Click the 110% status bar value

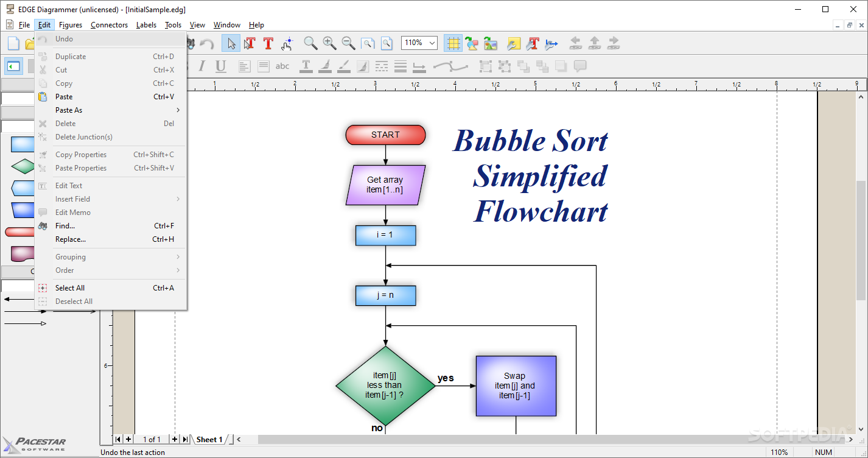pyautogui.click(x=779, y=453)
